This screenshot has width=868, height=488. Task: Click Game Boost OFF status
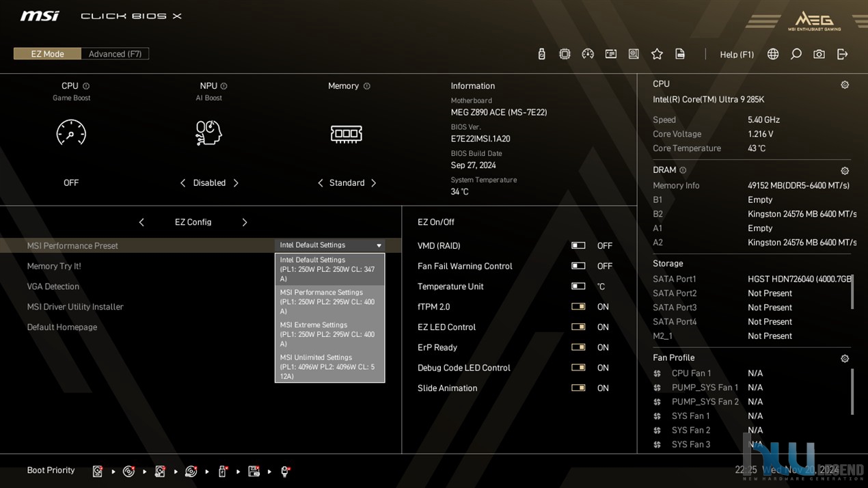[71, 183]
